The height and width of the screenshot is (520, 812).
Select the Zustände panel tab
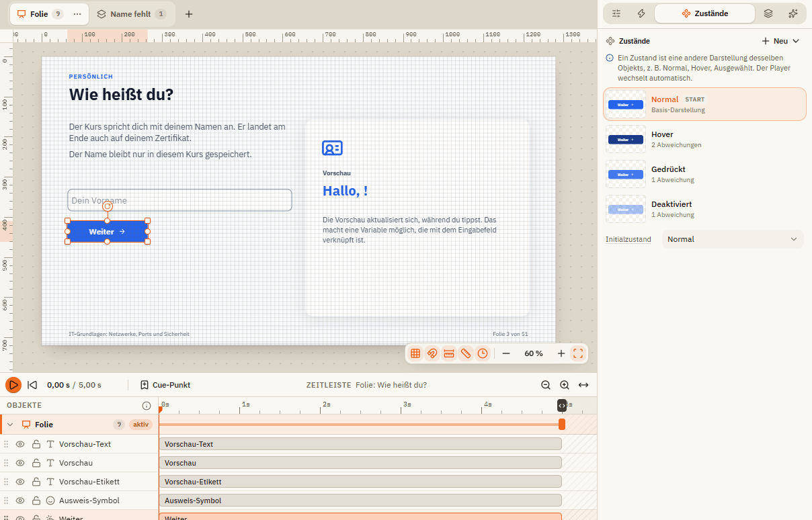(x=704, y=13)
